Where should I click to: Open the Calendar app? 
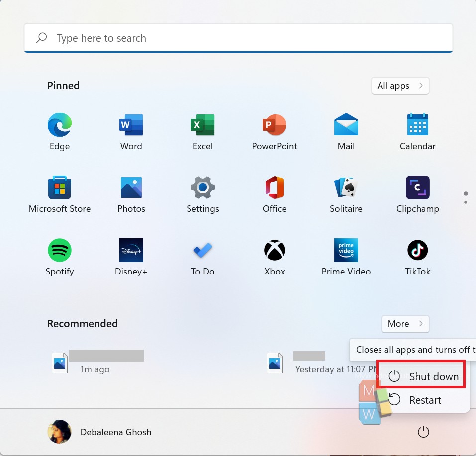418,131
